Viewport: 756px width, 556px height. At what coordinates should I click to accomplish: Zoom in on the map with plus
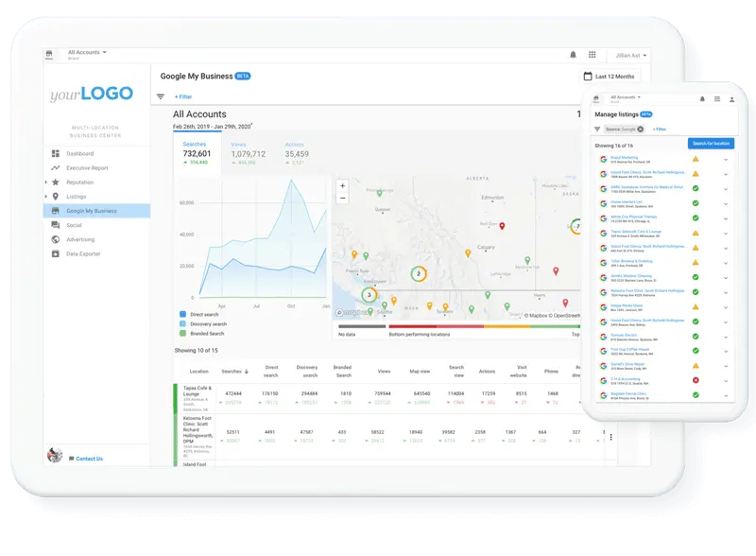coord(342,186)
